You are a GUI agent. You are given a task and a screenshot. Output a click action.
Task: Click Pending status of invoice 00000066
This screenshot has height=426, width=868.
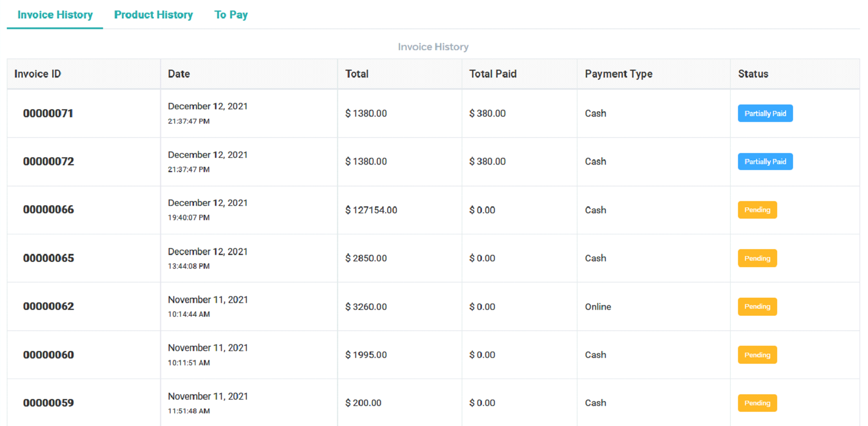pyautogui.click(x=757, y=210)
